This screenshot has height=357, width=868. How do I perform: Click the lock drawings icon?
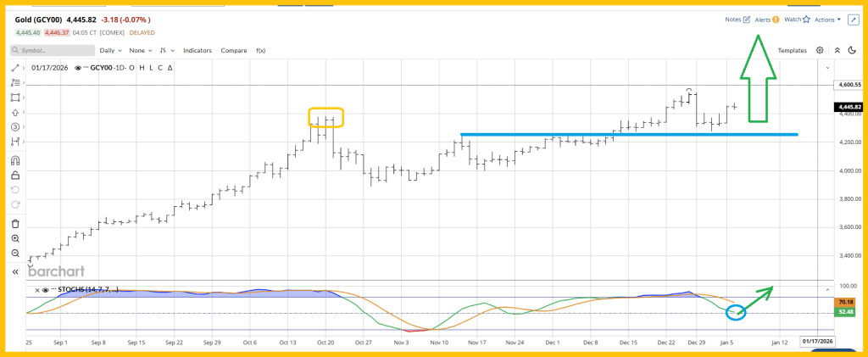click(15, 175)
